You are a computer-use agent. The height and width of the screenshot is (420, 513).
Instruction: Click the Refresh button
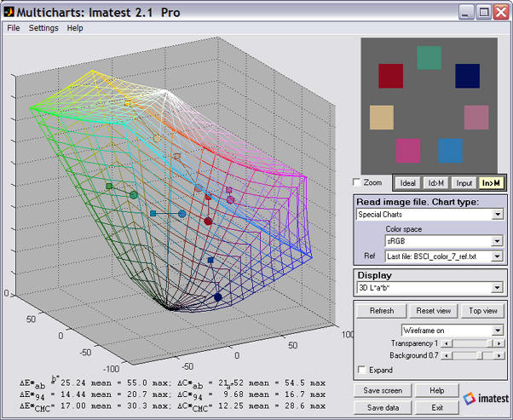382,311
